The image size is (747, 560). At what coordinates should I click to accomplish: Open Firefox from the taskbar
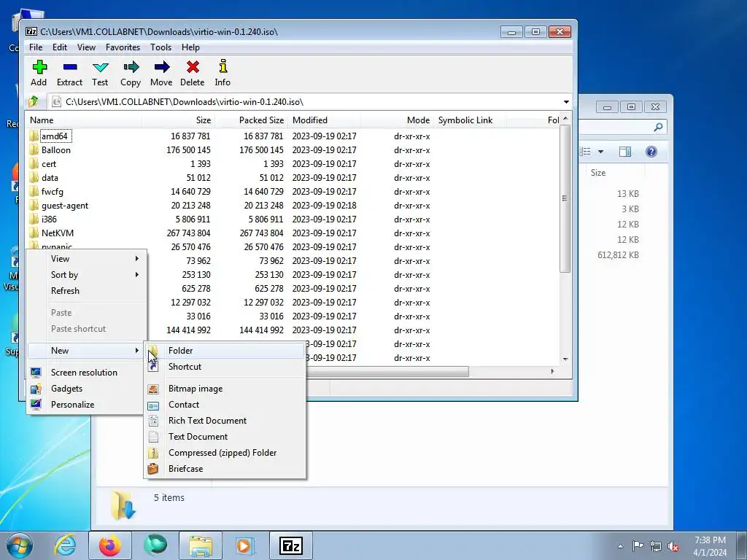(x=110, y=545)
